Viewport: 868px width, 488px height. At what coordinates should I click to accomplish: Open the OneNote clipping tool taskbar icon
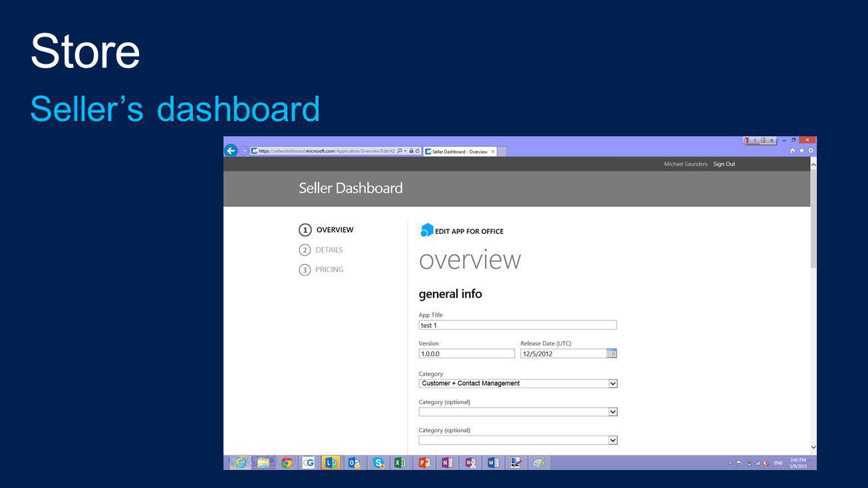[x=470, y=463]
